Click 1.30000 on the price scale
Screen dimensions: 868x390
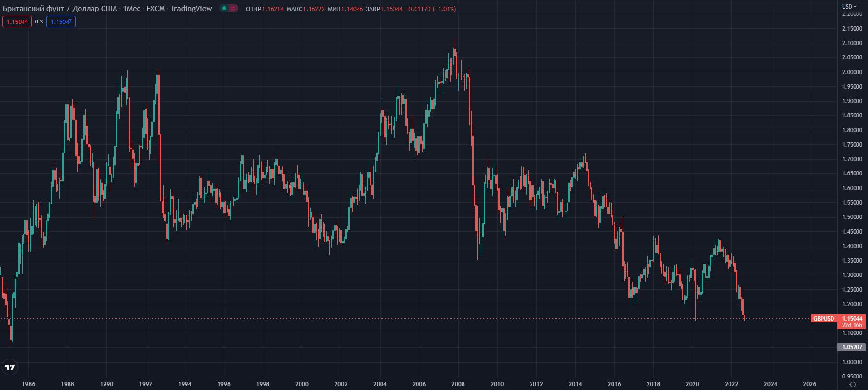[852, 275]
